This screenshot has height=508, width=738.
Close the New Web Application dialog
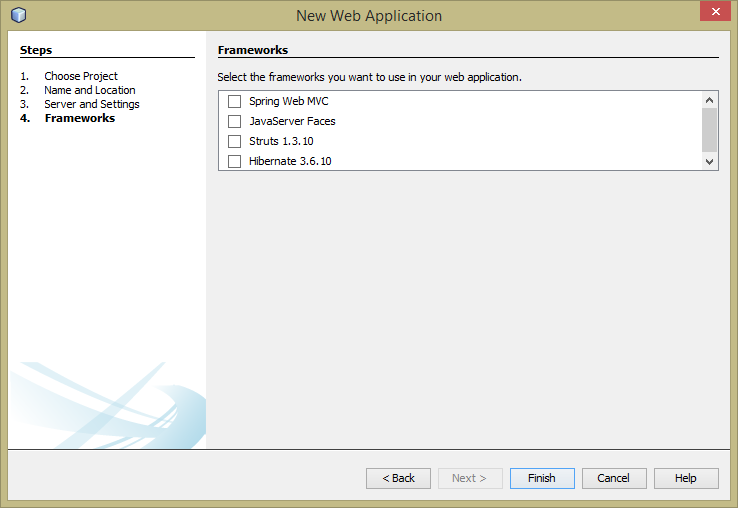(x=715, y=11)
